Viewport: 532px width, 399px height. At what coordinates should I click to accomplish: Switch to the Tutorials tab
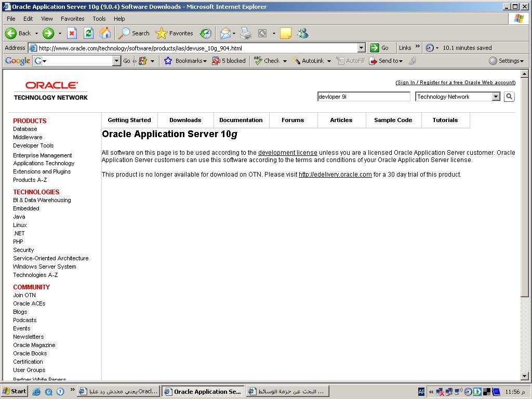pos(445,120)
